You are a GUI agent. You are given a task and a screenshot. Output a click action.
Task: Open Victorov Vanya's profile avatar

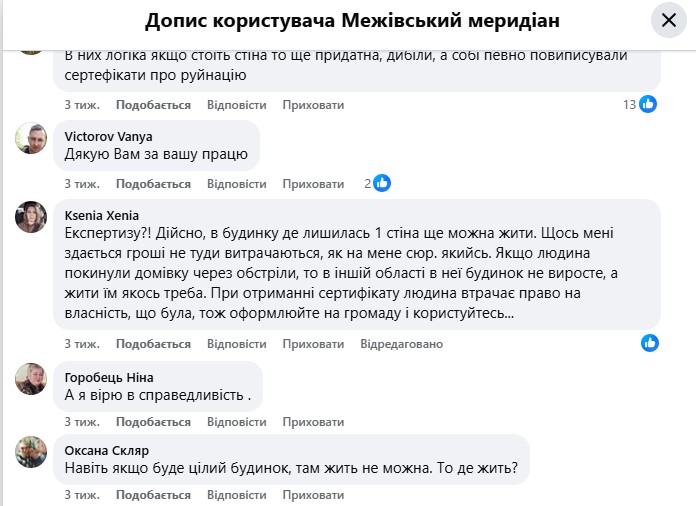(31, 138)
